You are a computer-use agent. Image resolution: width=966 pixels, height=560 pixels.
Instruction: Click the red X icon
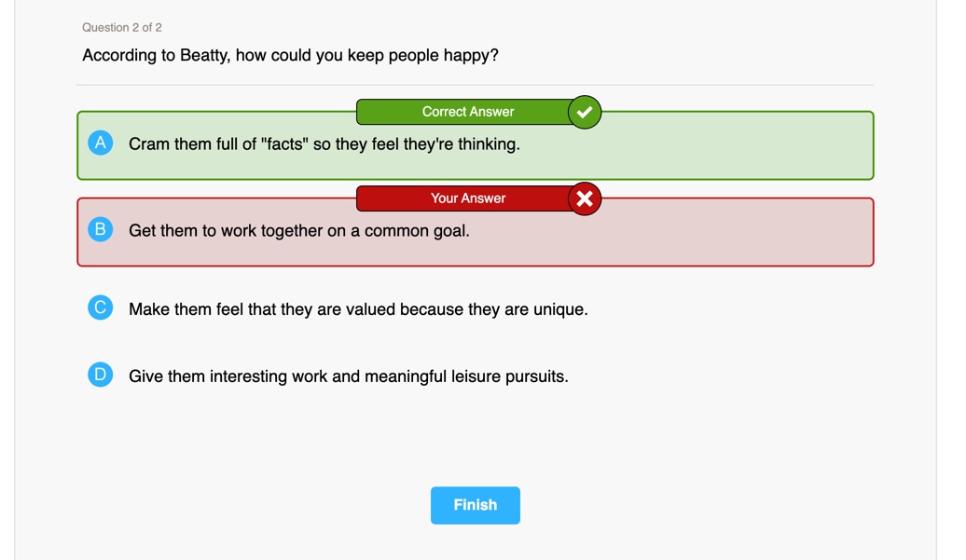click(x=585, y=198)
